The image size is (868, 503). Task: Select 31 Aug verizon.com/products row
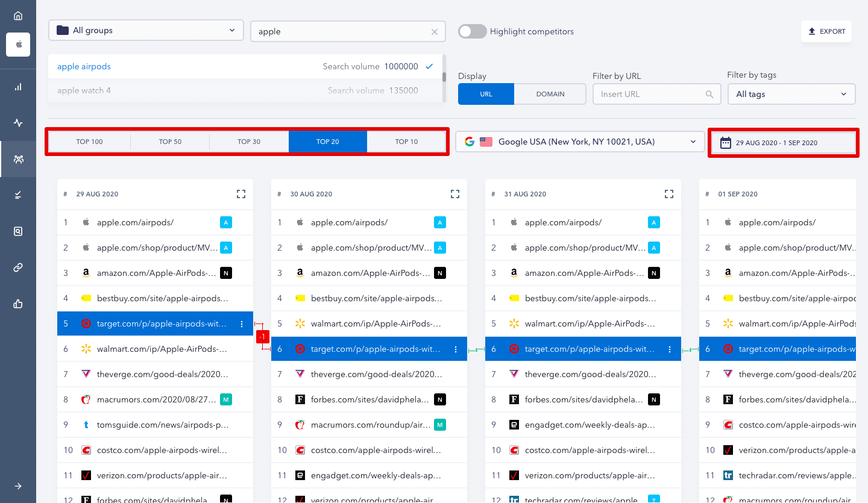(x=583, y=475)
